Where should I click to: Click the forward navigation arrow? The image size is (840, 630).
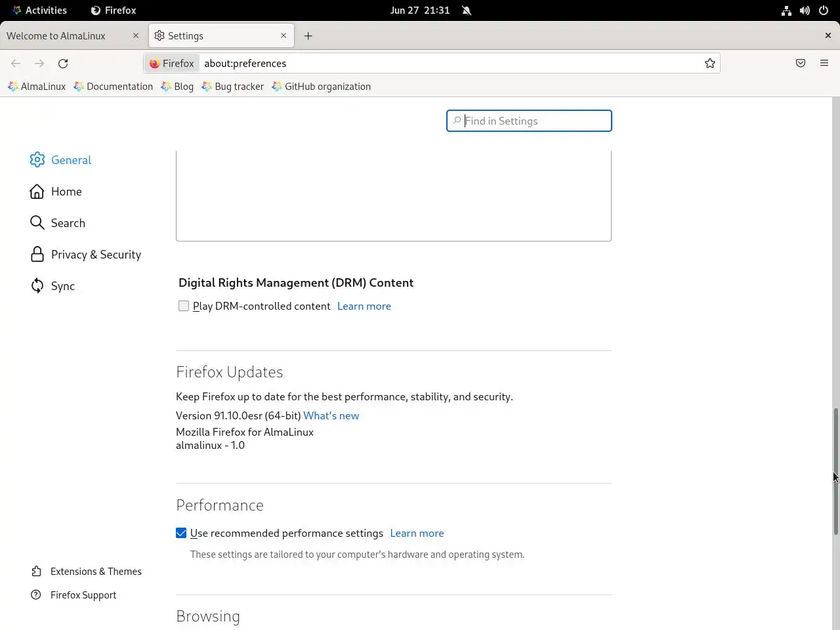click(x=39, y=64)
